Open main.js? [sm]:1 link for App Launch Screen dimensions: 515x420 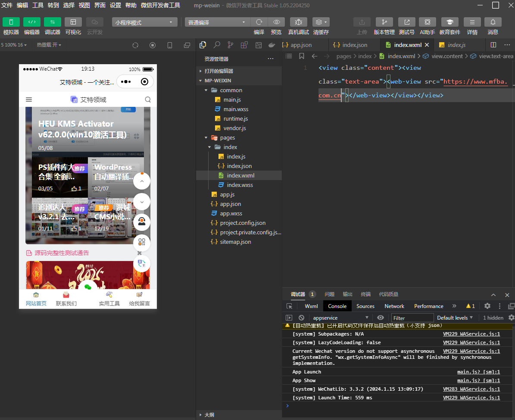478,372
